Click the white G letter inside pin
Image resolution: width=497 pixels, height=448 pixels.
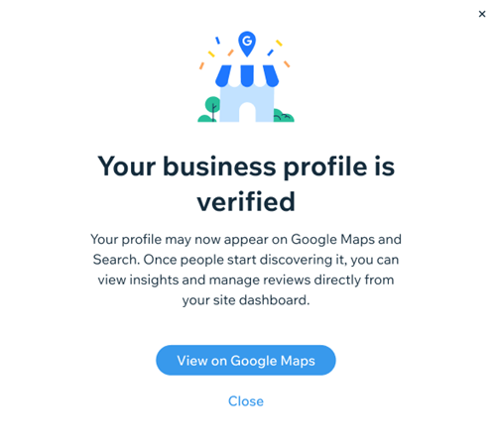point(247,41)
